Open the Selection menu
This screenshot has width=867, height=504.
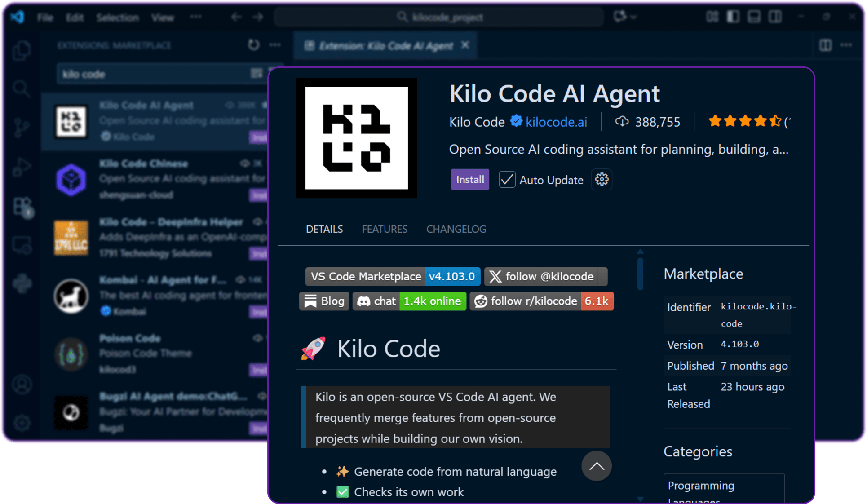pyautogui.click(x=117, y=18)
